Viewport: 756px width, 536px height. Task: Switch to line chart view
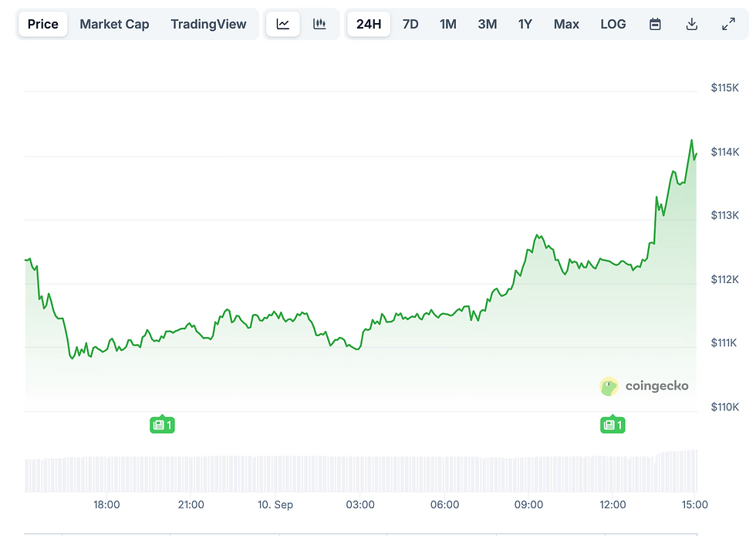point(283,24)
